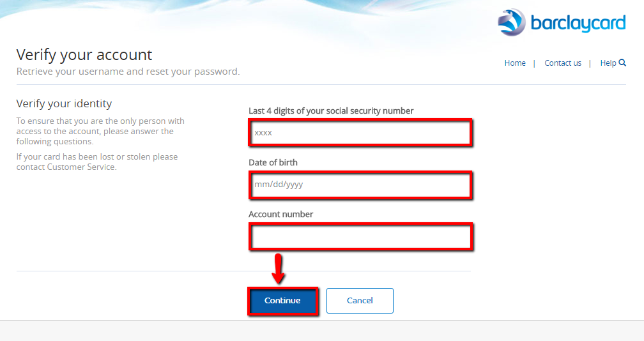Click the barclaycard wordmark text
This screenshot has height=341, width=644.
tap(578, 24)
